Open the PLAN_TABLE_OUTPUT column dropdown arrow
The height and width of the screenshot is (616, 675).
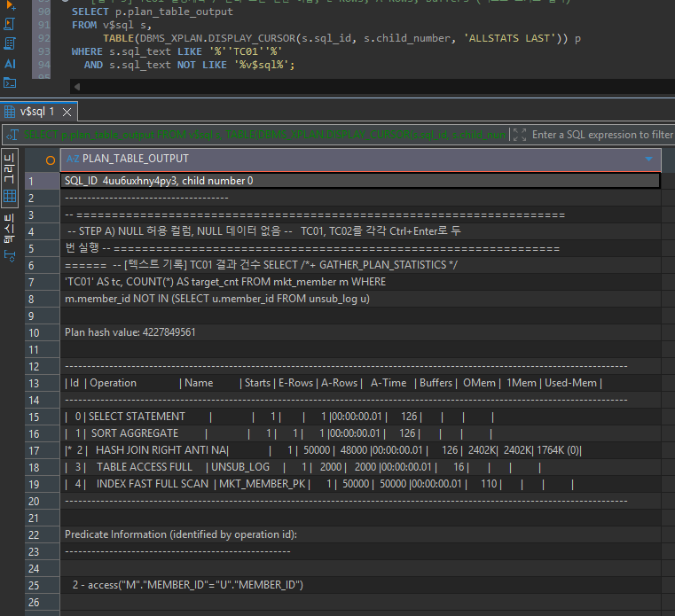tap(648, 160)
